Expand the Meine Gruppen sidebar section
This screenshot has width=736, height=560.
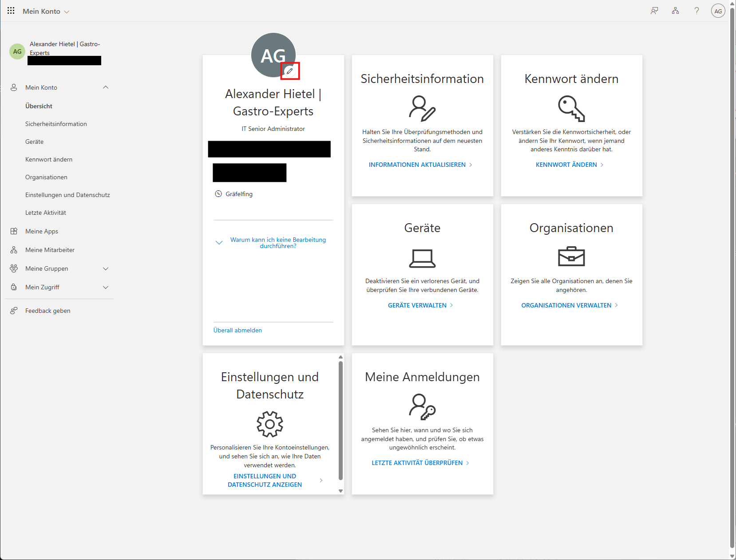click(106, 268)
